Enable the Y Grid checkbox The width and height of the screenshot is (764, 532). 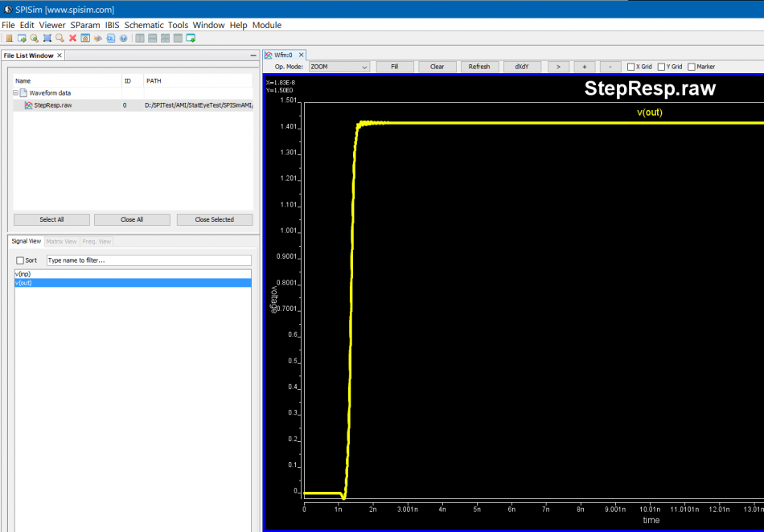661,67
